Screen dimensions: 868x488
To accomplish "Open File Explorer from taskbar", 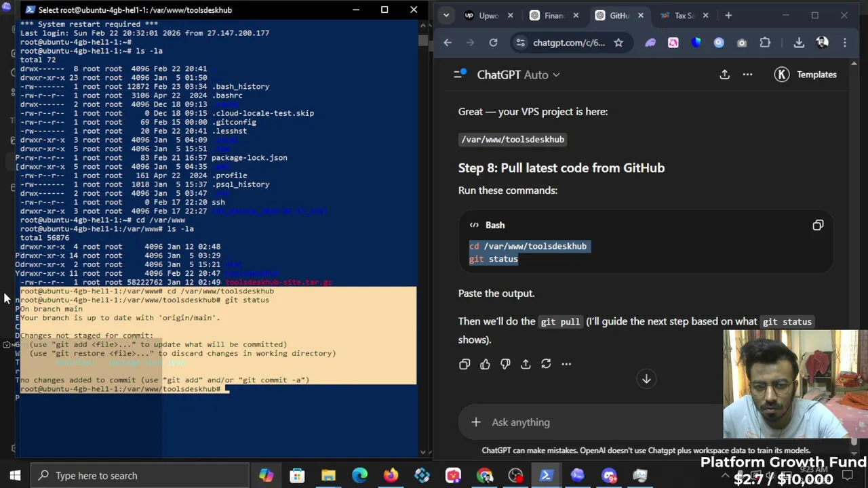I will click(x=328, y=475).
